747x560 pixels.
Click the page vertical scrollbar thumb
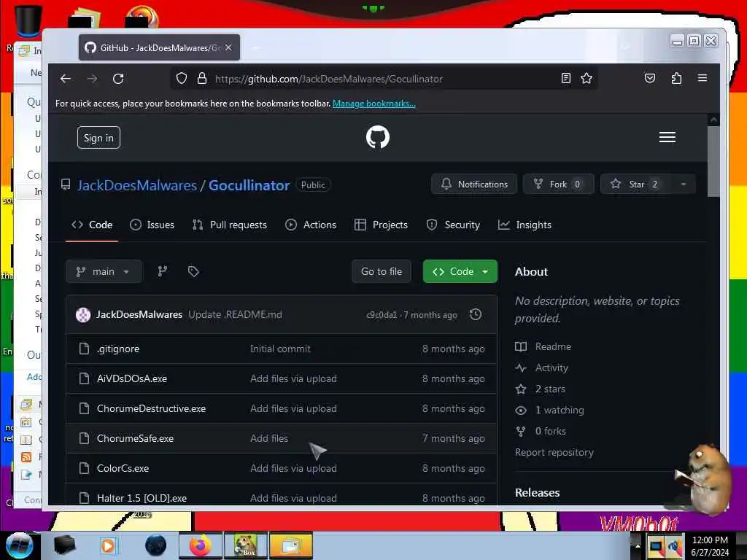coord(713,162)
